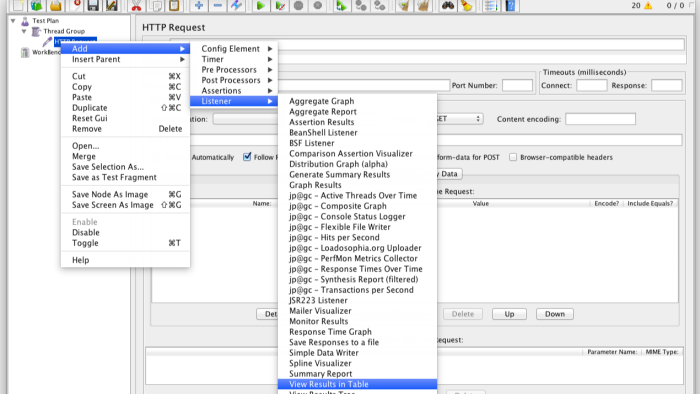The height and width of the screenshot is (394, 700).
Task: Choose Simple Data Writer listener
Action: point(357,353)
